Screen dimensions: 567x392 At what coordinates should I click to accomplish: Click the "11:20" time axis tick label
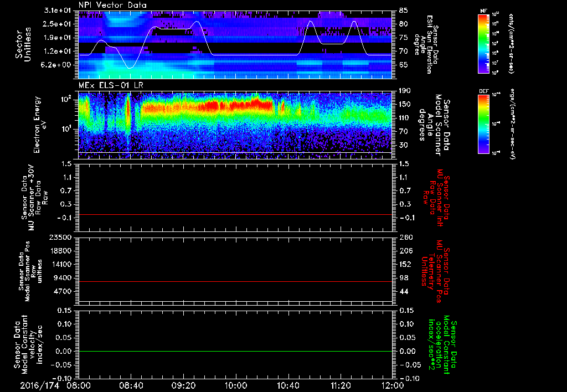pyautogui.click(x=341, y=385)
